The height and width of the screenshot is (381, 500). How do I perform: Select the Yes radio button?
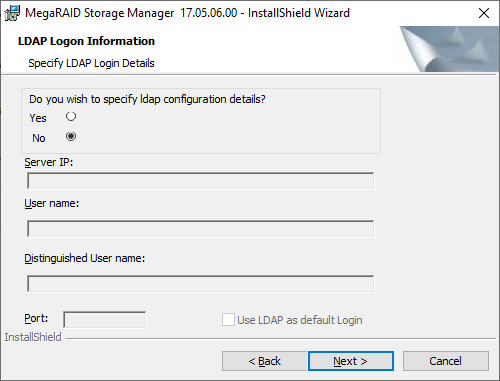[71, 116]
